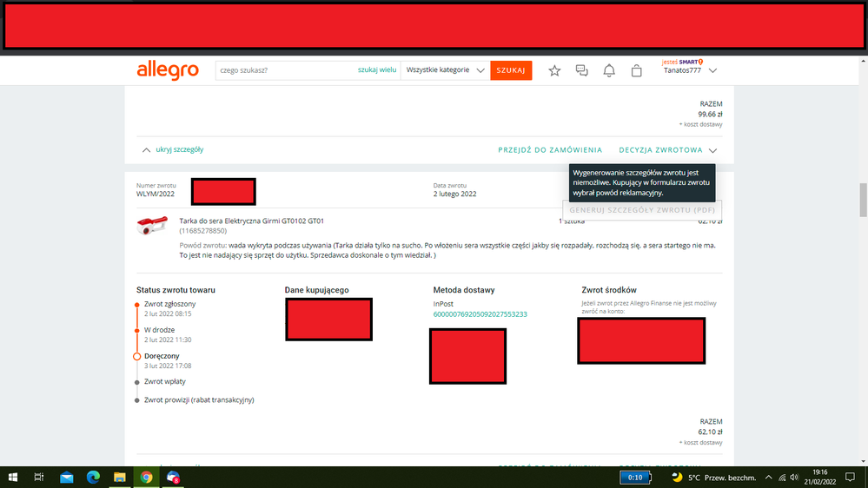Click the 0:10 battery indicator
Image resolution: width=868 pixels, height=488 pixels.
635,477
